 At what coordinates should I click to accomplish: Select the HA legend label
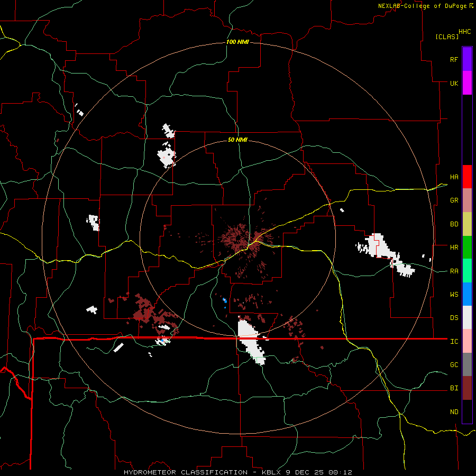454,177
